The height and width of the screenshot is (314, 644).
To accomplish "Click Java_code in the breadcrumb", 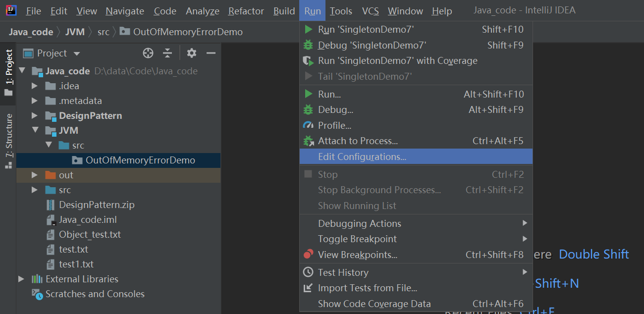I will pos(31,32).
